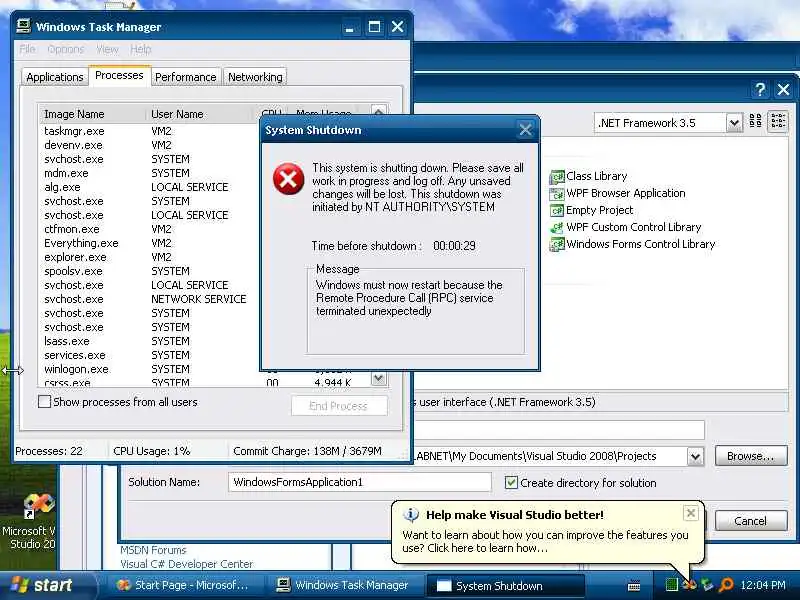Image resolution: width=800 pixels, height=600 pixels.
Task: Switch to the Applications tab
Action: [x=55, y=77]
